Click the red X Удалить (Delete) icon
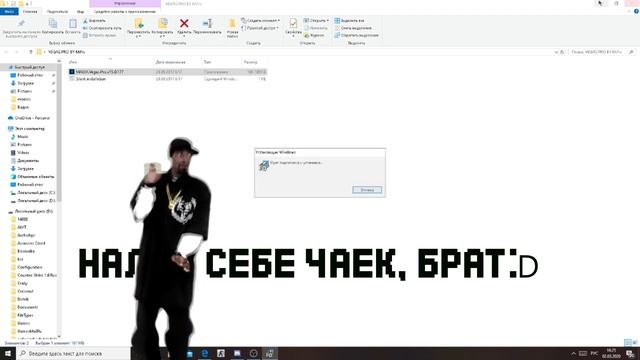The height and width of the screenshot is (360, 640). tap(184, 24)
